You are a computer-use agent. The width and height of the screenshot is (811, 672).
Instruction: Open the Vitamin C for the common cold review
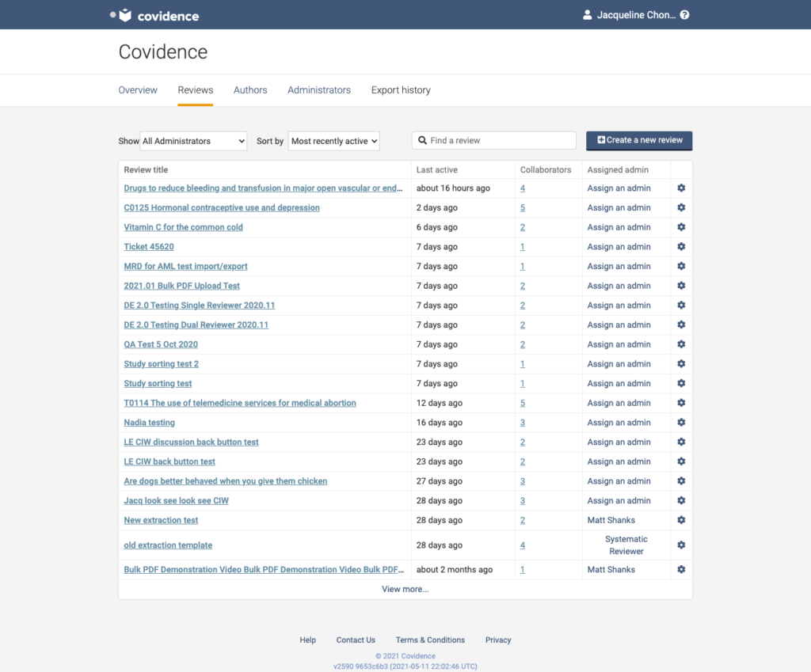click(x=183, y=227)
